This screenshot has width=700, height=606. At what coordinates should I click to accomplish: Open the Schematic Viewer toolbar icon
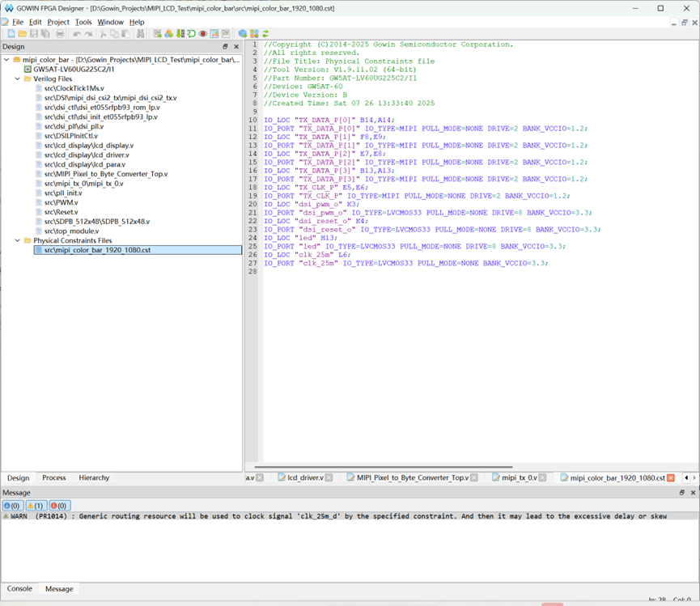pyautogui.click(x=192, y=34)
